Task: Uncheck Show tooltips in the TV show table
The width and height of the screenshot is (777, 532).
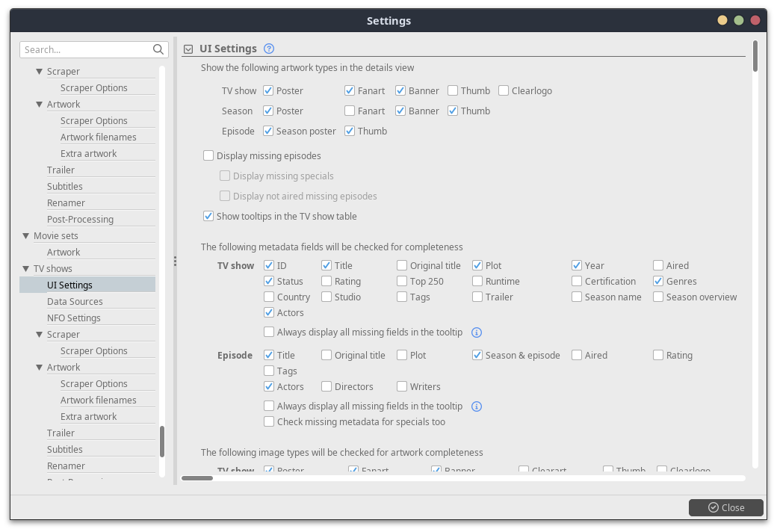Action: pyautogui.click(x=208, y=217)
